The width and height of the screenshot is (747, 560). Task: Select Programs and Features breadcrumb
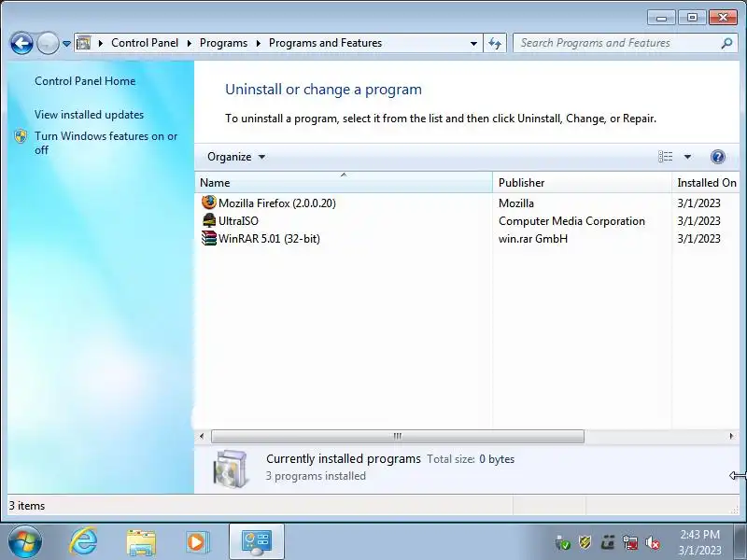pos(325,43)
